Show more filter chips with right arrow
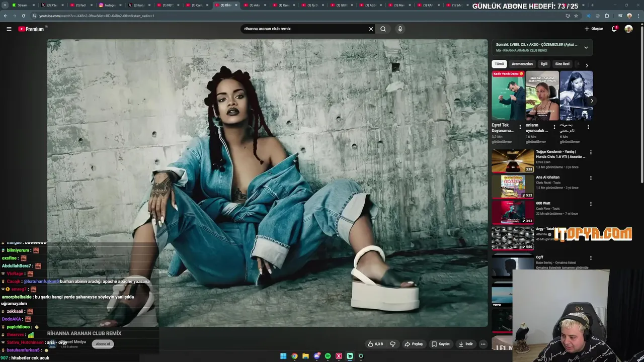The width and height of the screenshot is (644, 362). [x=587, y=65]
